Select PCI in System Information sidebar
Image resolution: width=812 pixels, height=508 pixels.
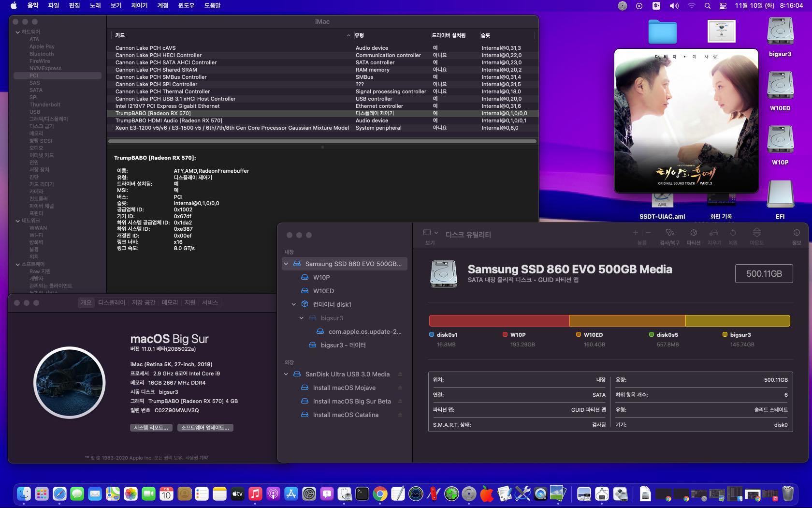pos(58,75)
